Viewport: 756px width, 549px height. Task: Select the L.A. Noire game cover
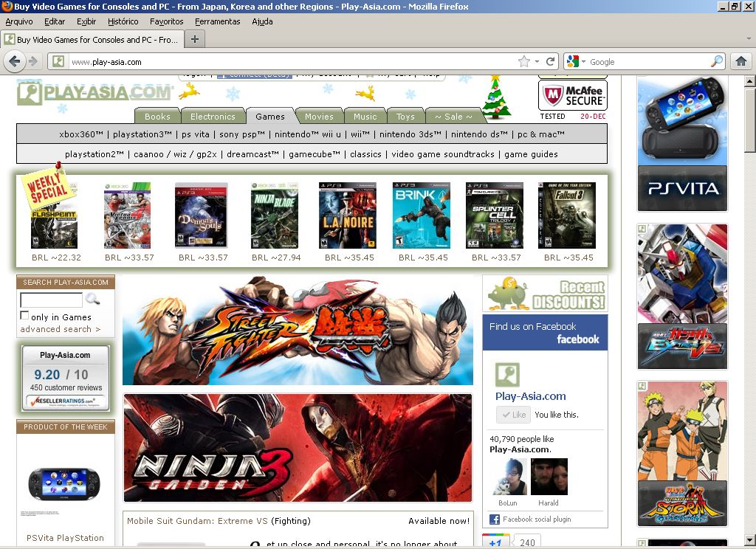(347, 215)
